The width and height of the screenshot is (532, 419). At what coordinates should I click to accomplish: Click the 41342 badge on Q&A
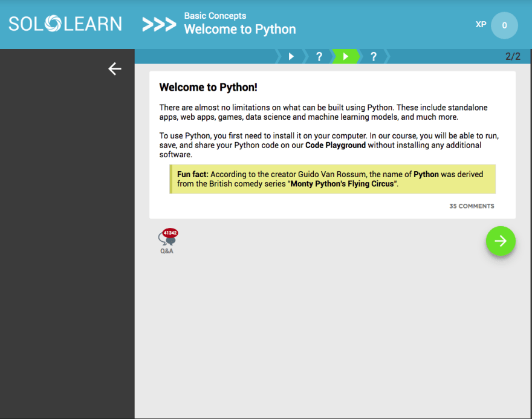(x=170, y=233)
